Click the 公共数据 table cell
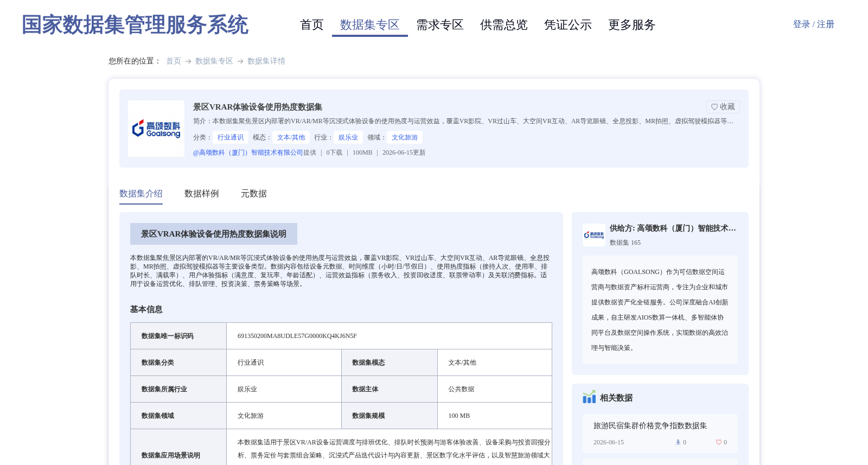Viewport: 868px width, 465px height. pyautogui.click(x=495, y=389)
